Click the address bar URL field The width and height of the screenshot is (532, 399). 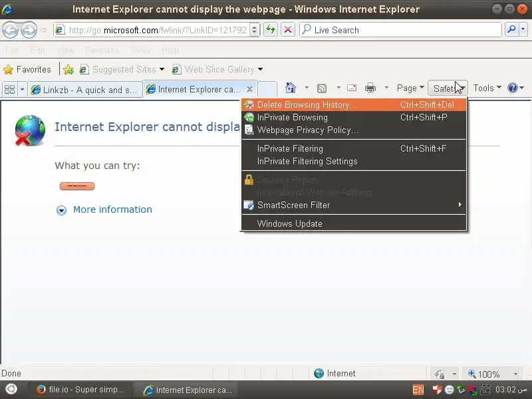pyautogui.click(x=152, y=30)
